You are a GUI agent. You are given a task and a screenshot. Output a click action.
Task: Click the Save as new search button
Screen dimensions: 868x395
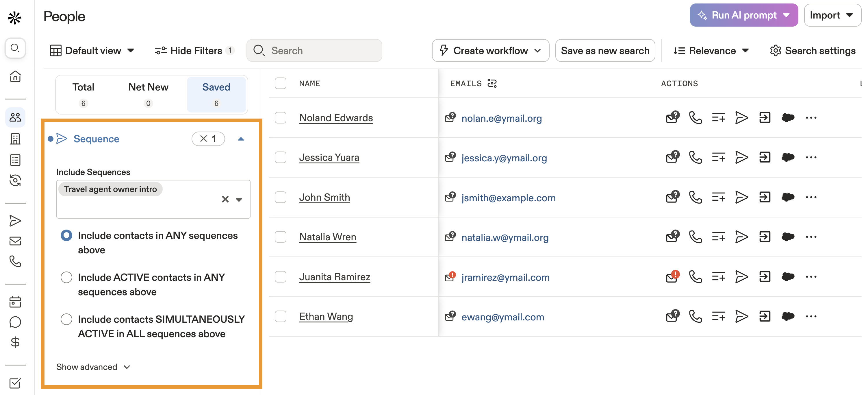click(605, 50)
